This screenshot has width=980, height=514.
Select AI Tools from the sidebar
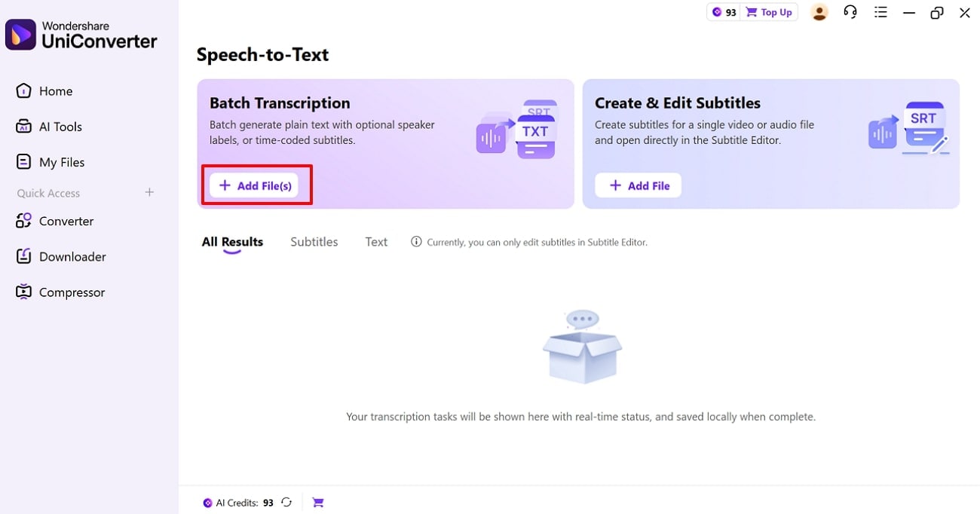click(60, 126)
